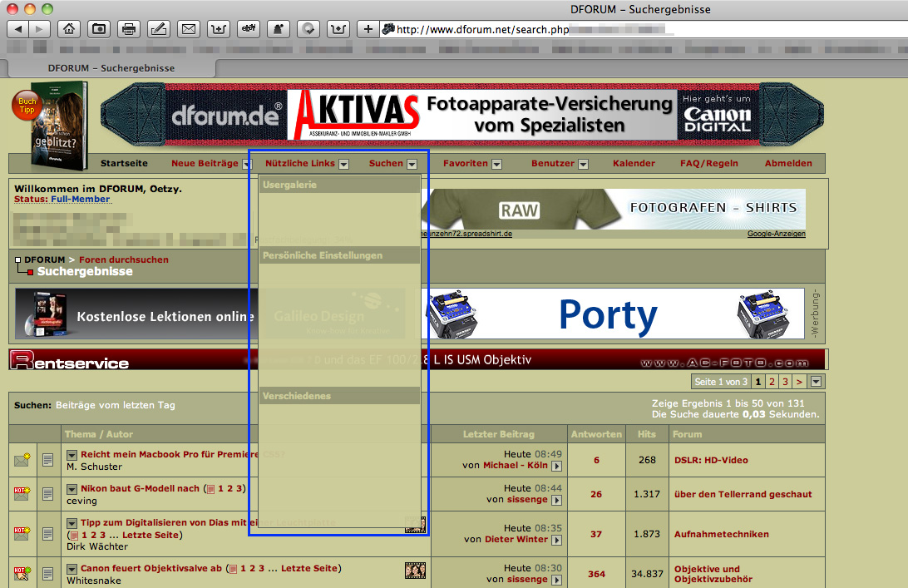
Task: Click Foren durchsuchen breadcrumb link
Action: [124, 259]
